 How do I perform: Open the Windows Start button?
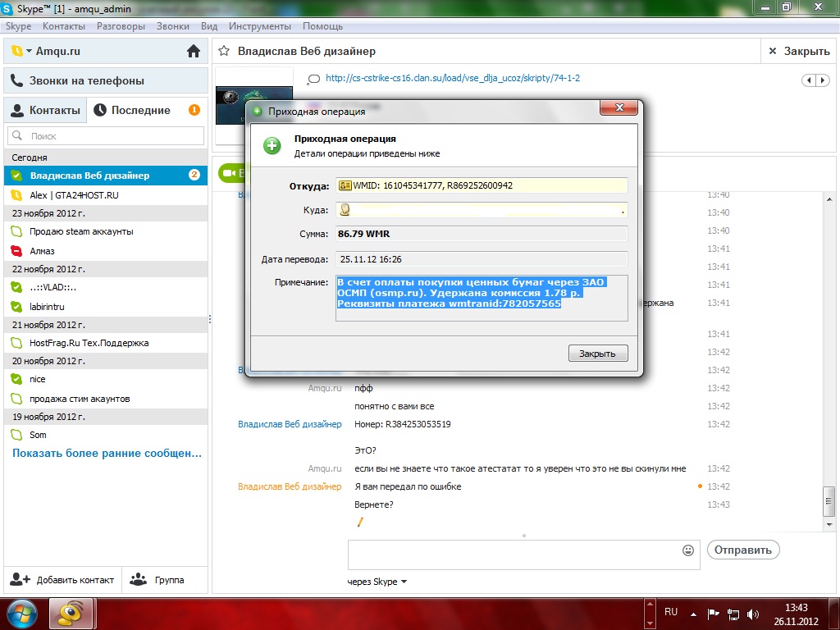[22, 614]
